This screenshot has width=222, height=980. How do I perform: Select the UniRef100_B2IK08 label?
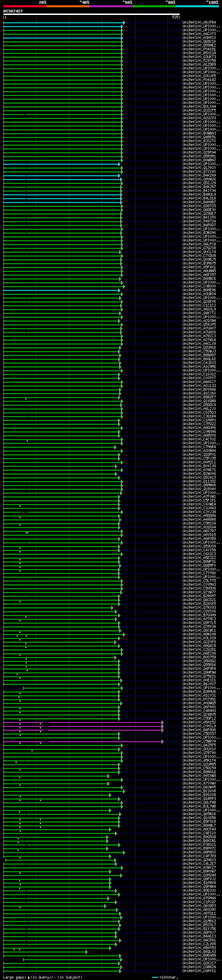[199, 791]
